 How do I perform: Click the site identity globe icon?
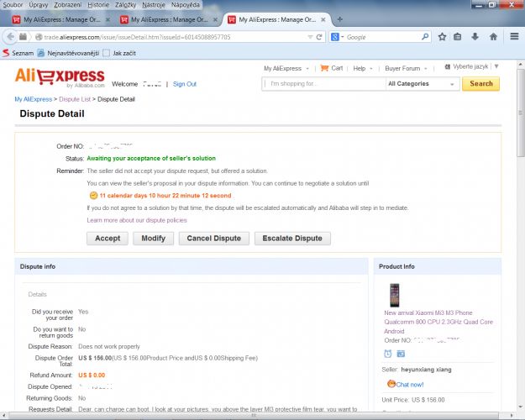click(39, 37)
